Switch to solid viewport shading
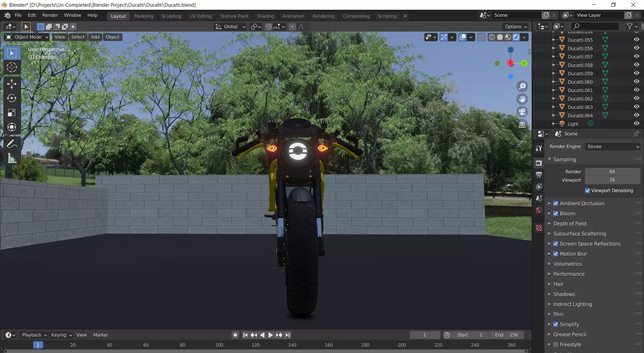This screenshot has width=644, height=353. (x=500, y=37)
